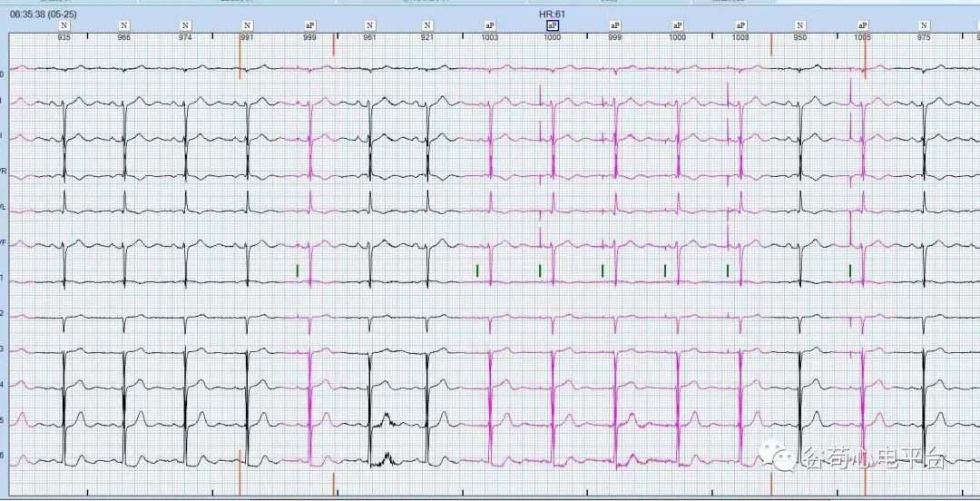Click the RR interval value 975
This screenshot has height=501, width=980.
click(x=924, y=37)
